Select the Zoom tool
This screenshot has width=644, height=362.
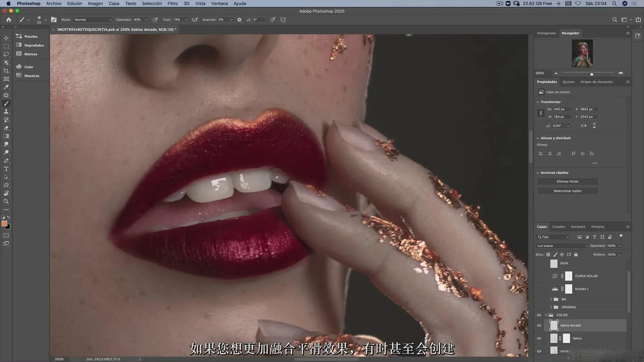[6, 201]
